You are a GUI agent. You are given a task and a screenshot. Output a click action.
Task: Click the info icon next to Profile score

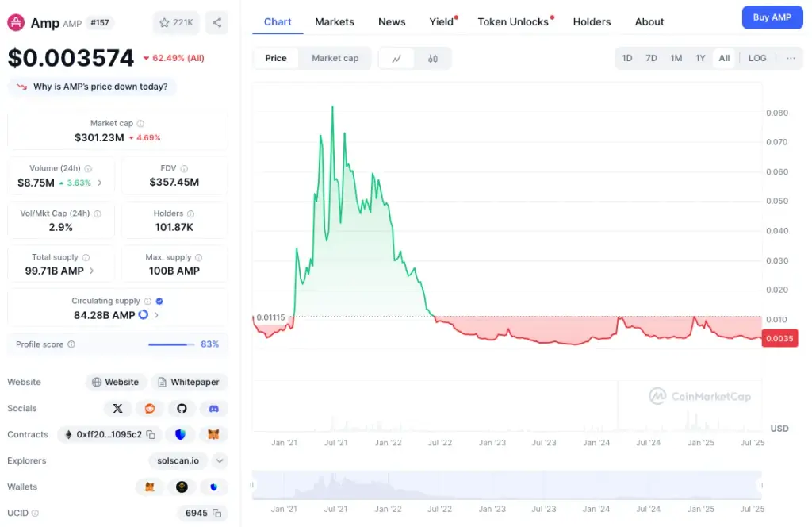(71, 344)
